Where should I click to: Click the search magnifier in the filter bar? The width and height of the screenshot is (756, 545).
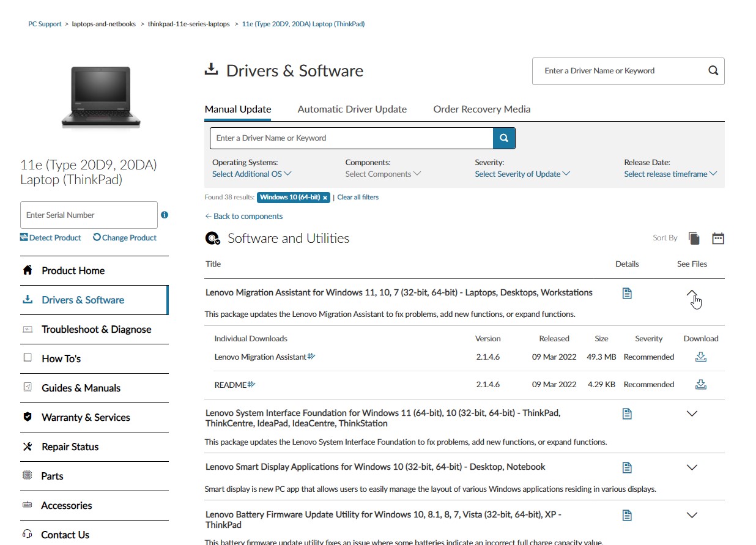click(x=503, y=138)
